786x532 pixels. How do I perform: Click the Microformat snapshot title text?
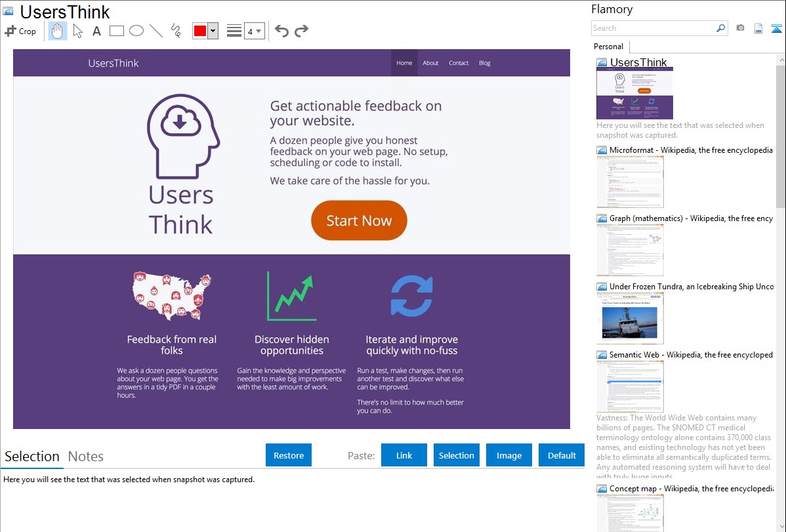[x=691, y=150]
